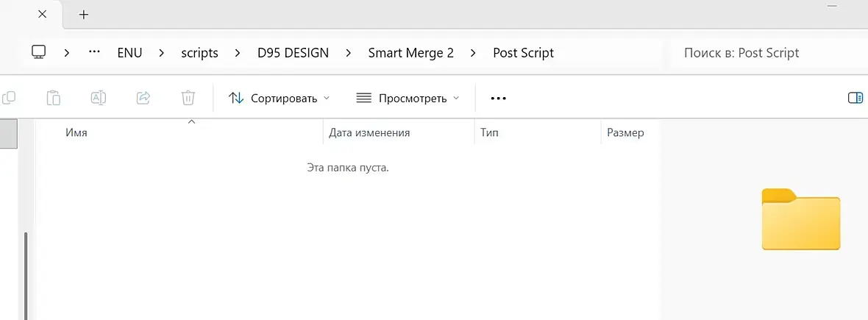Screen dimensions: 868x320
Task: Open the Сортировать dropdown
Action: [279, 98]
